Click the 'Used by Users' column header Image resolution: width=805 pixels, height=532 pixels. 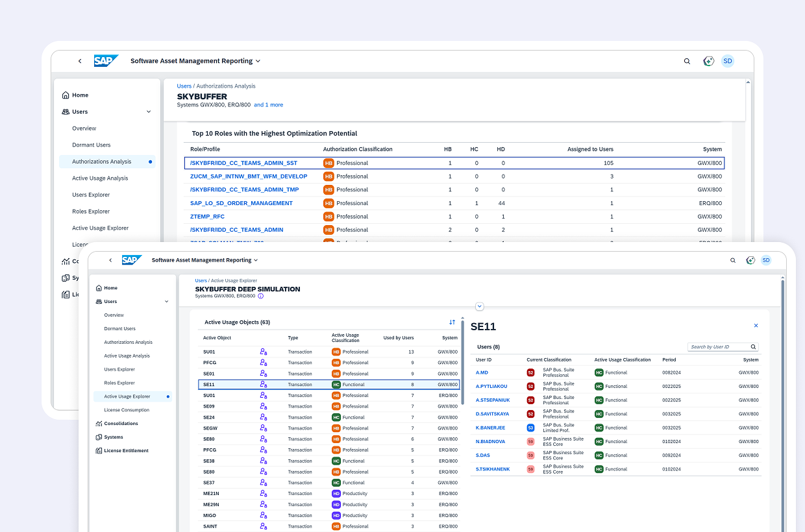pyautogui.click(x=399, y=338)
